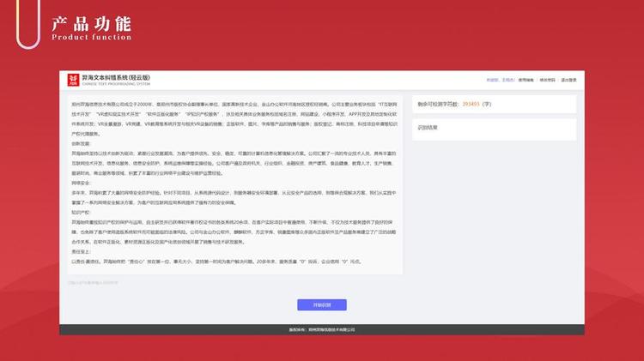The height and width of the screenshot is (361, 644).
Task: Click the red 羿海 logo icon
Action: [x=74, y=80]
